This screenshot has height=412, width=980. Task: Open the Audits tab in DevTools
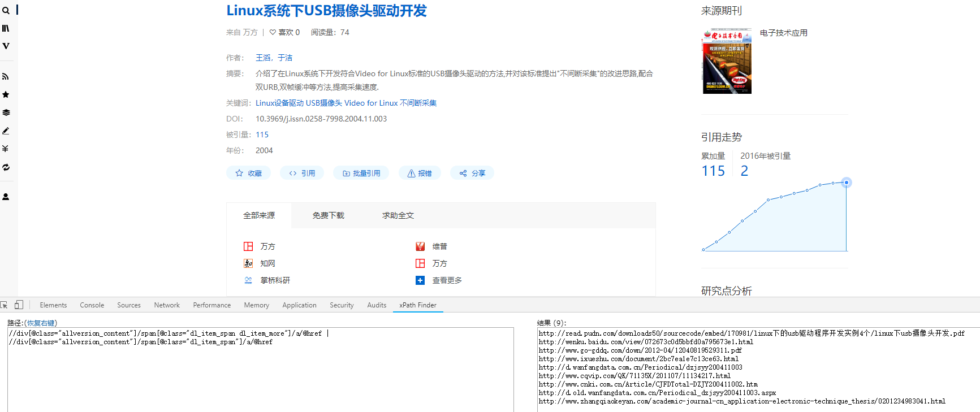377,305
